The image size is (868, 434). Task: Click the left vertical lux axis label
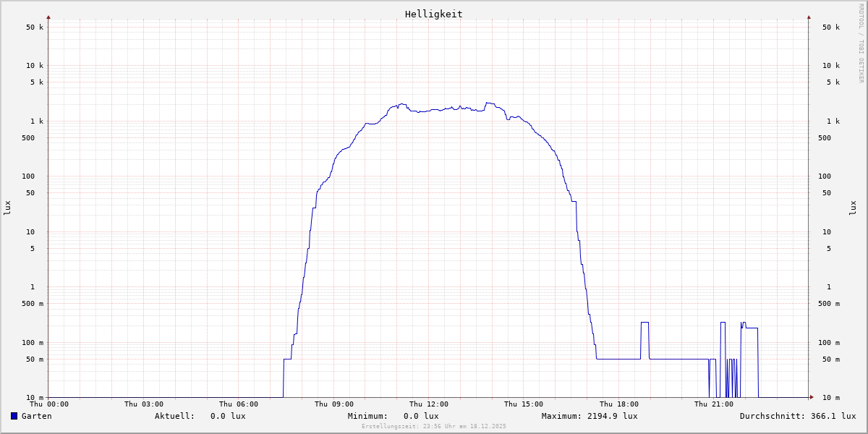click(7, 208)
